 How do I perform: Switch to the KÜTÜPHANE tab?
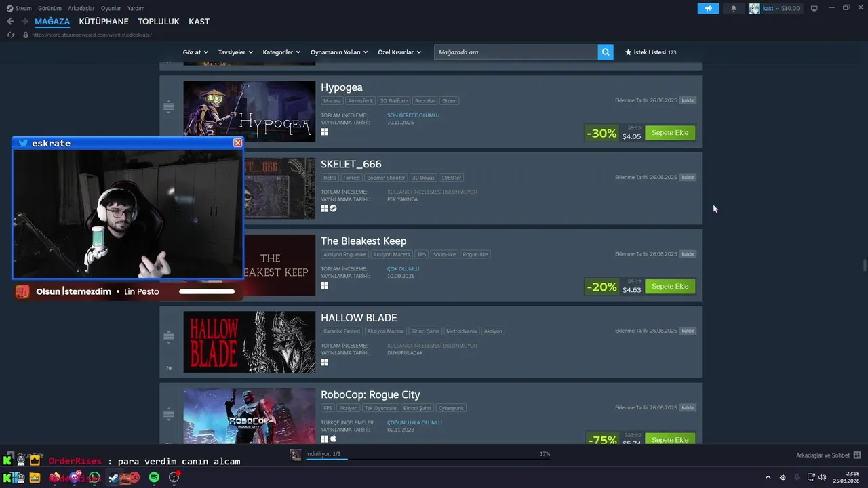click(x=104, y=22)
